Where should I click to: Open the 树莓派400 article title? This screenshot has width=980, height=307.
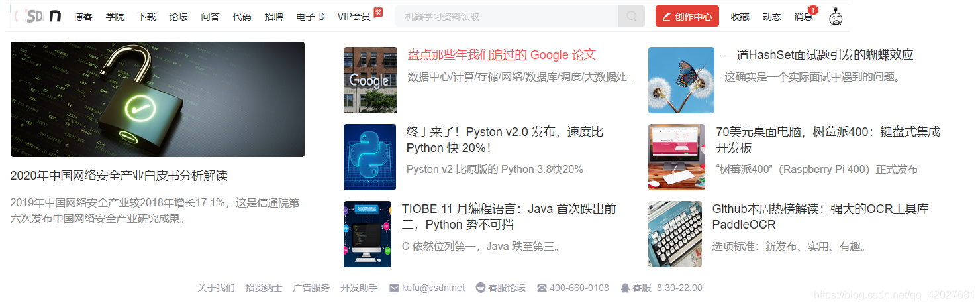tap(828, 140)
